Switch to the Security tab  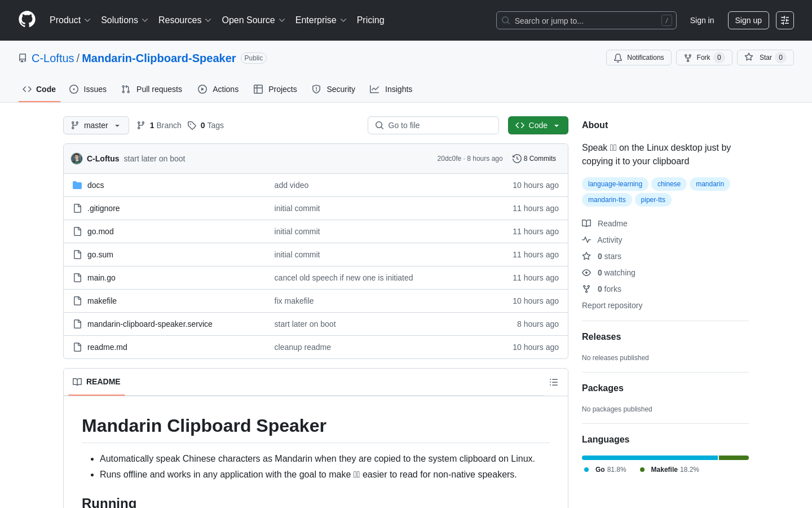(334, 89)
